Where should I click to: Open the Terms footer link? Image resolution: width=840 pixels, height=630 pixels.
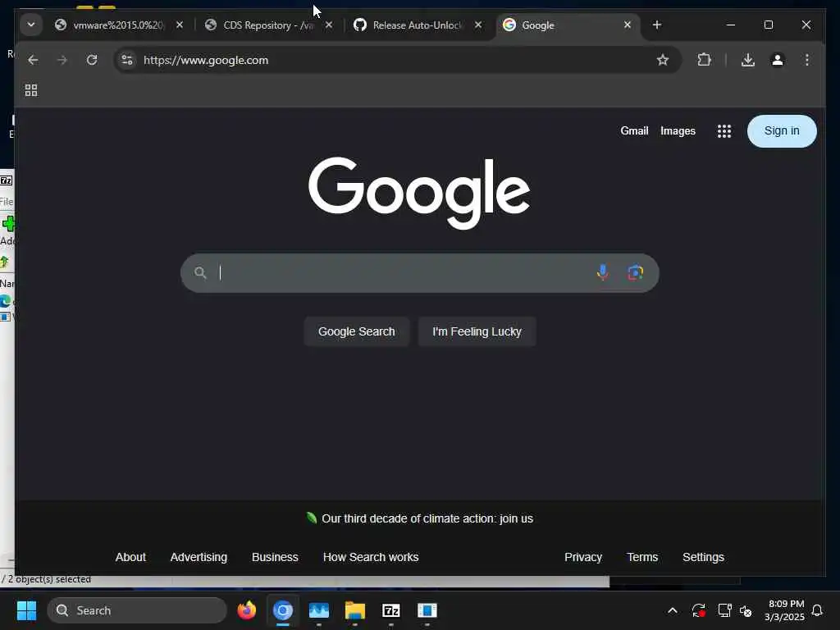(642, 557)
